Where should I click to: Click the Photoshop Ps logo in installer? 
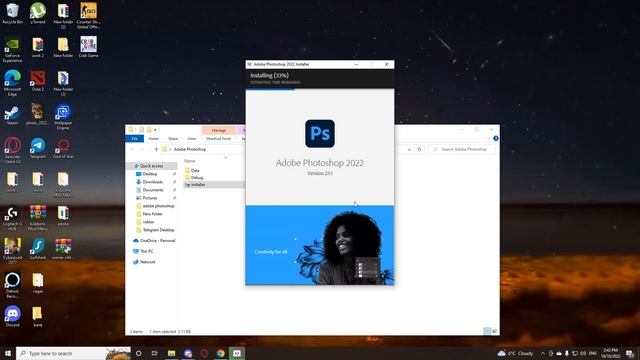pos(320,133)
